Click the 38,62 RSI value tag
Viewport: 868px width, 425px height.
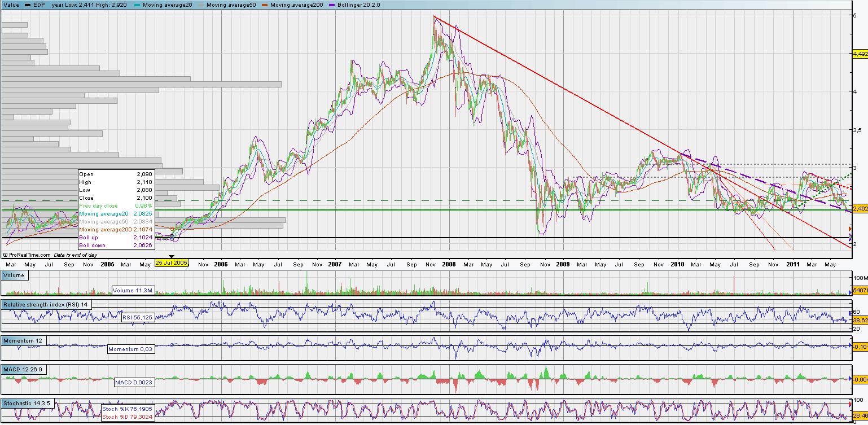pos(860,319)
